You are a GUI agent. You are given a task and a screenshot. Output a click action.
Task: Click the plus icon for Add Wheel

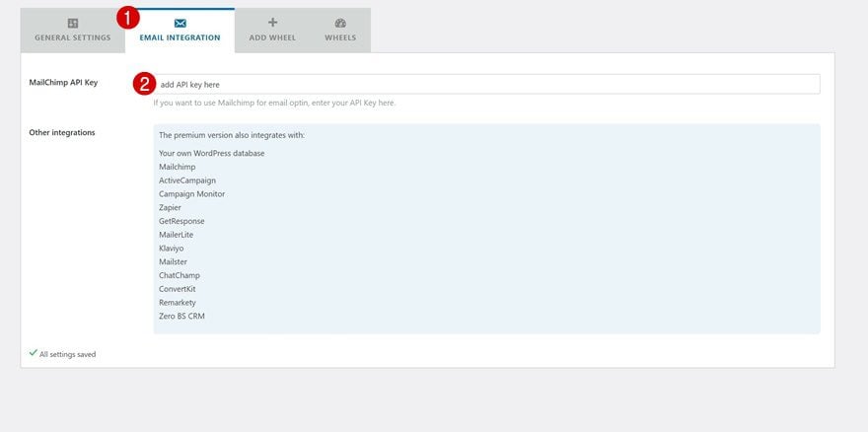tap(272, 23)
